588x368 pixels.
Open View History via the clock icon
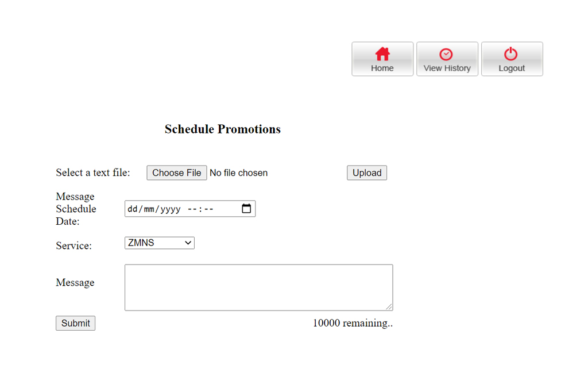tap(446, 54)
